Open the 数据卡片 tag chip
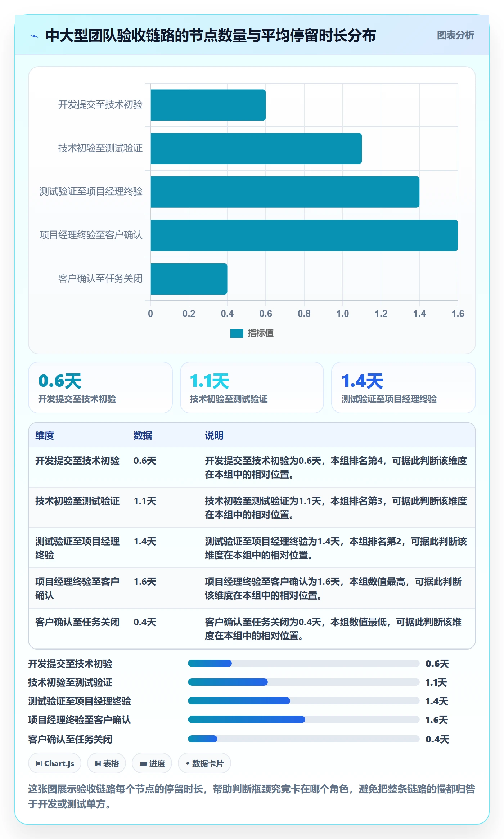This screenshot has width=504, height=839. 204,763
